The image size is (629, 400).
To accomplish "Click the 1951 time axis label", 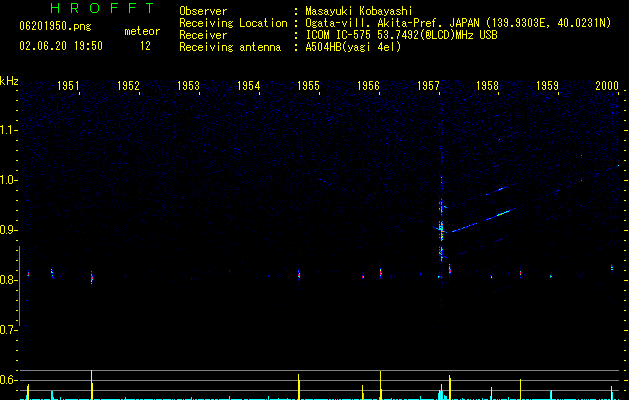I will click(x=68, y=85).
